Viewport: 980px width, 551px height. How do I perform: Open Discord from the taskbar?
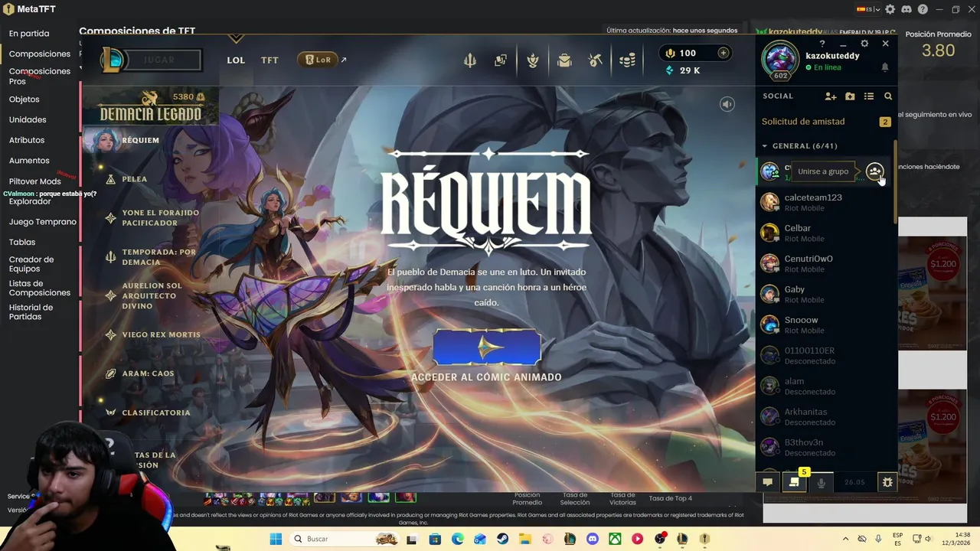coord(592,539)
